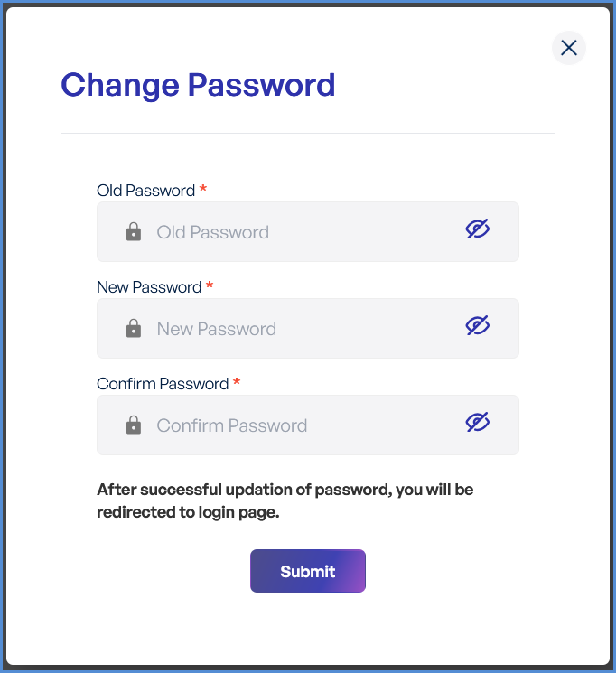Close the Change Password dialog
The image size is (616, 673).
[569, 48]
